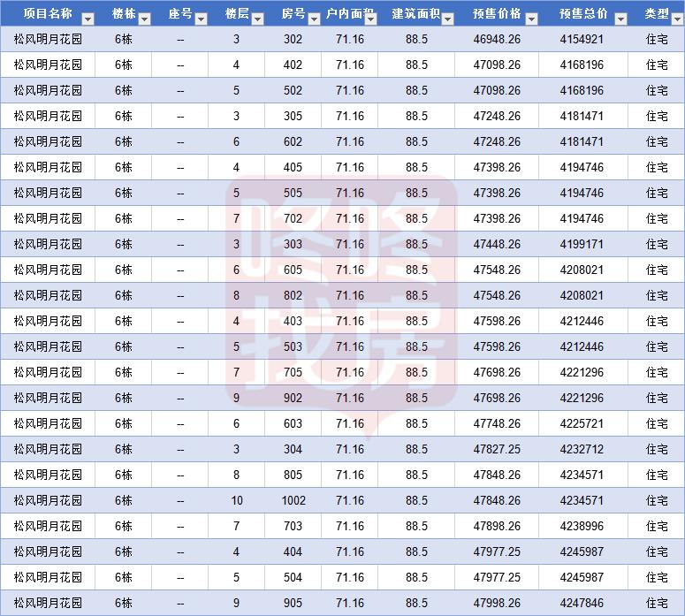Click the 预售价格 filter dropdown arrow
Image resolution: width=685 pixels, height=616 pixels.
click(x=533, y=19)
